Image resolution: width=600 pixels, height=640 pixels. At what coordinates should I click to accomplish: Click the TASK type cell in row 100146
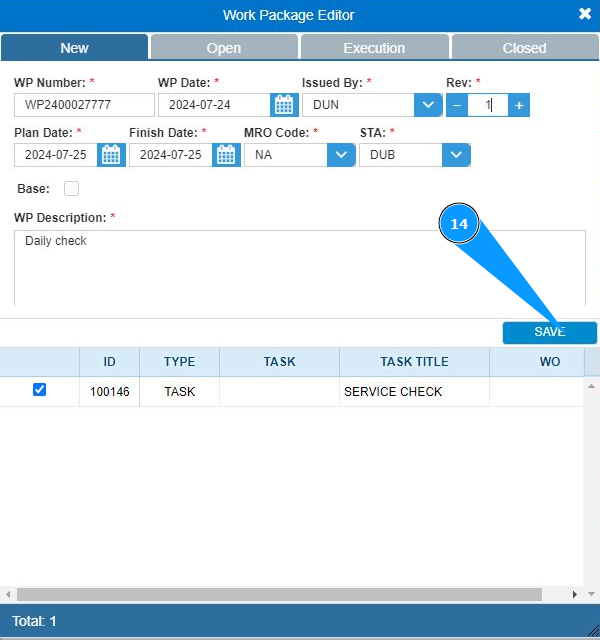(180, 391)
